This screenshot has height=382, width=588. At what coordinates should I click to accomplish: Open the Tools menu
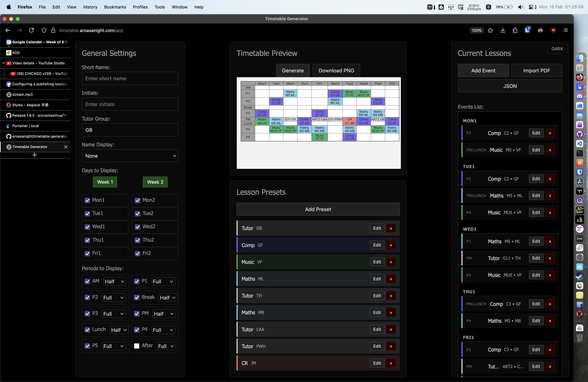[x=160, y=7]
